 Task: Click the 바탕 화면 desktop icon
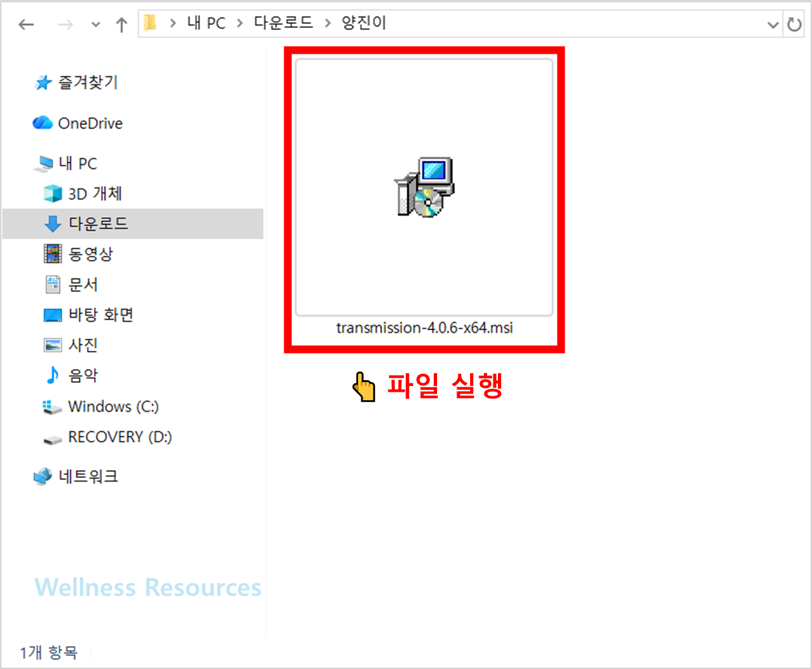[52, 315]
